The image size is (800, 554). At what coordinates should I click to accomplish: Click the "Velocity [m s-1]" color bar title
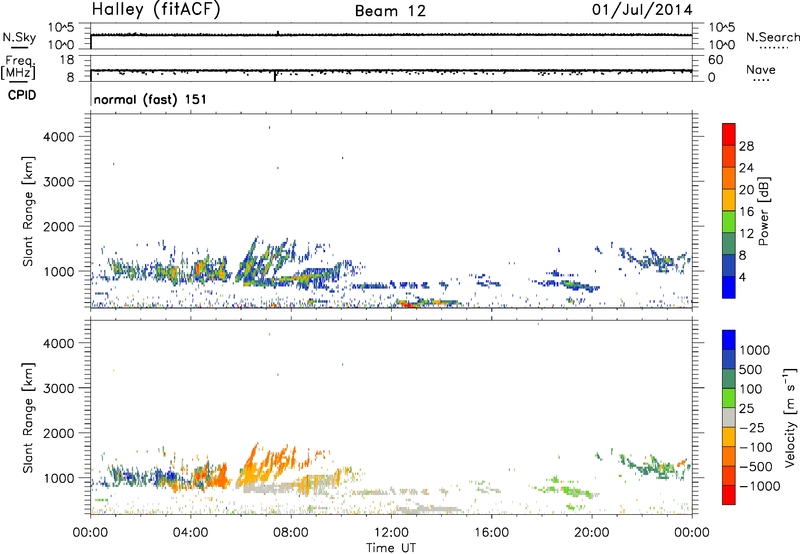790,417
